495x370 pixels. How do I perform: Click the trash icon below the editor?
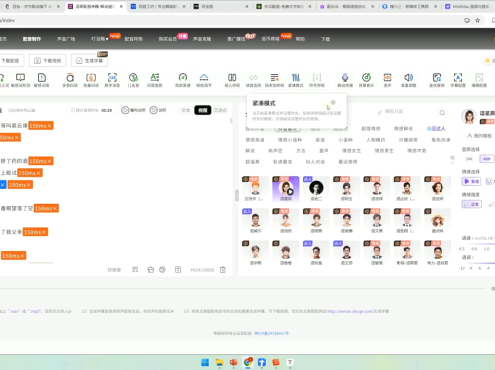[x=223, y=270]
